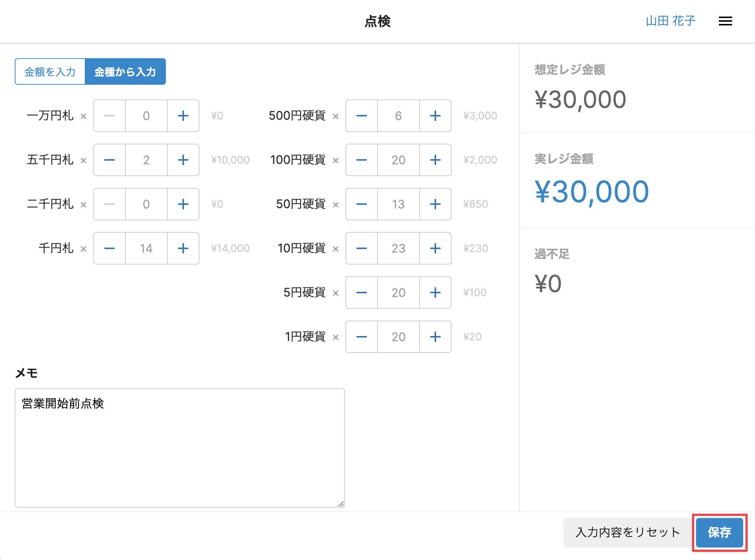This screenshot has width=755, height=560.
Task: Increase the 一万円札 count with plus
Action: [x=183, y=116]
